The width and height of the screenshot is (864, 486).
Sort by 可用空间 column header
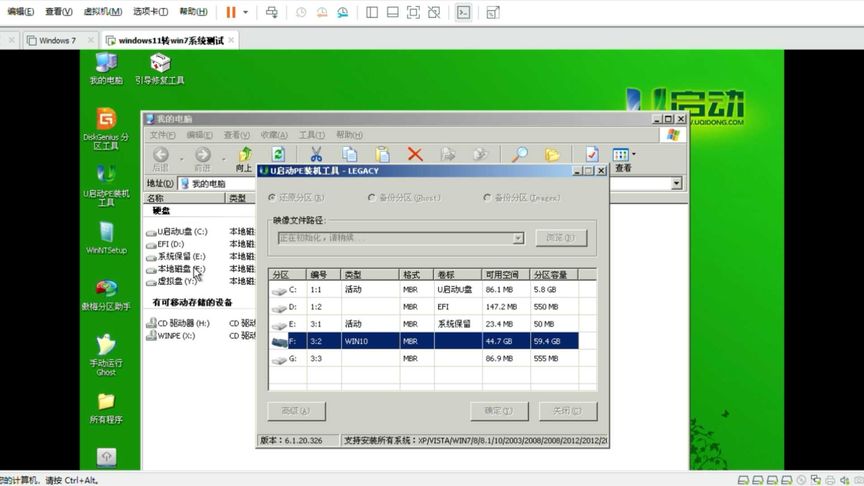[506, 274]
